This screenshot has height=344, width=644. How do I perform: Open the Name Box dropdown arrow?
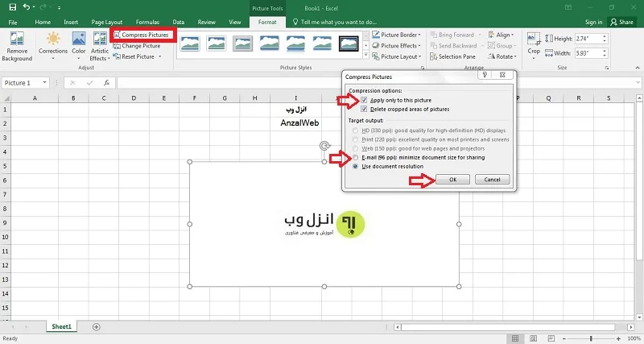(44, 83)
